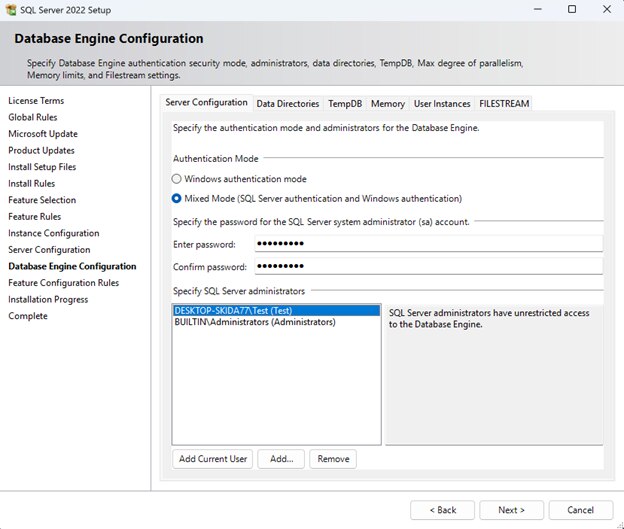This screenshot has height=529, width=624.
Task: Switch to the Server Configuration tab
Action: point(206,102)
